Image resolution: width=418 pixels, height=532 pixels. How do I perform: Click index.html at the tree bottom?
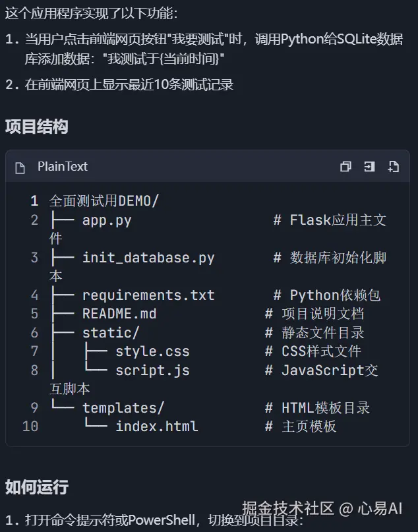(x=156, y=426)
